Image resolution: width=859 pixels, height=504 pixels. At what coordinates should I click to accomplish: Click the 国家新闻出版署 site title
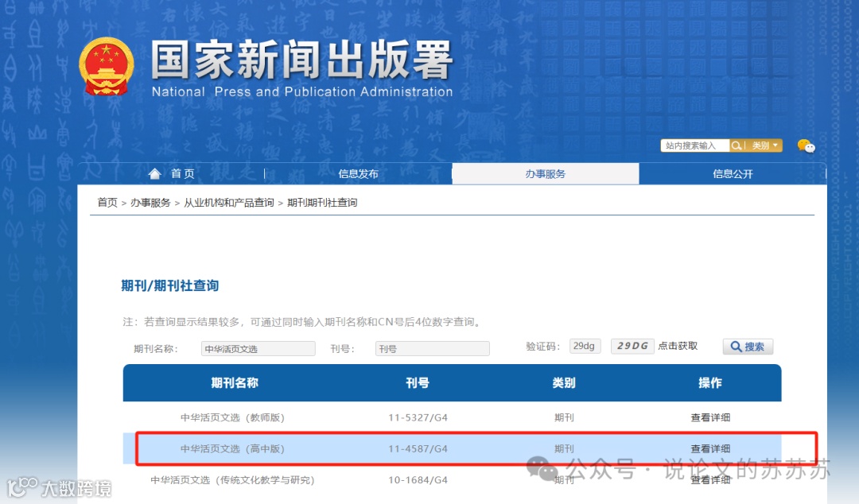(x=302, y=59)
